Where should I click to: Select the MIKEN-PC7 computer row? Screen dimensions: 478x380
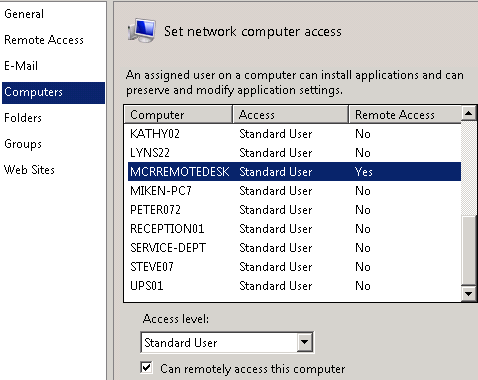[x=294, y=191]
